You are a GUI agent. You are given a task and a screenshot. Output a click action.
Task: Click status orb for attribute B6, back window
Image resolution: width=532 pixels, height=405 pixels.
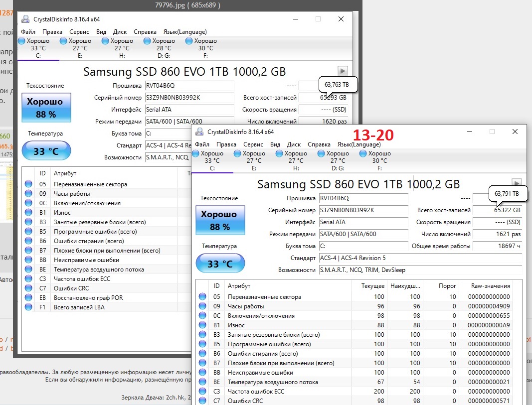(x=28, y=241)
